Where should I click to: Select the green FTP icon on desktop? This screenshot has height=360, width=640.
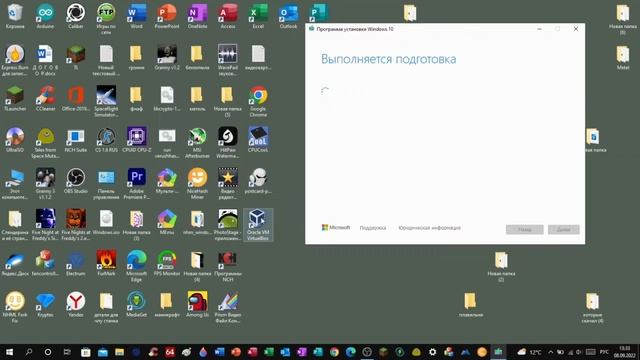click(x=106, y=19)
